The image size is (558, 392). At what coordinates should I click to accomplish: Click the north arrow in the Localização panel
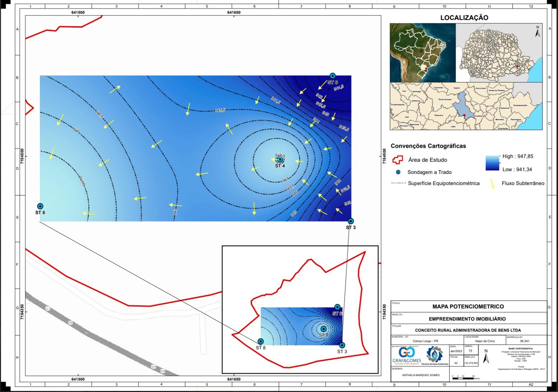[x=538, y=32]
